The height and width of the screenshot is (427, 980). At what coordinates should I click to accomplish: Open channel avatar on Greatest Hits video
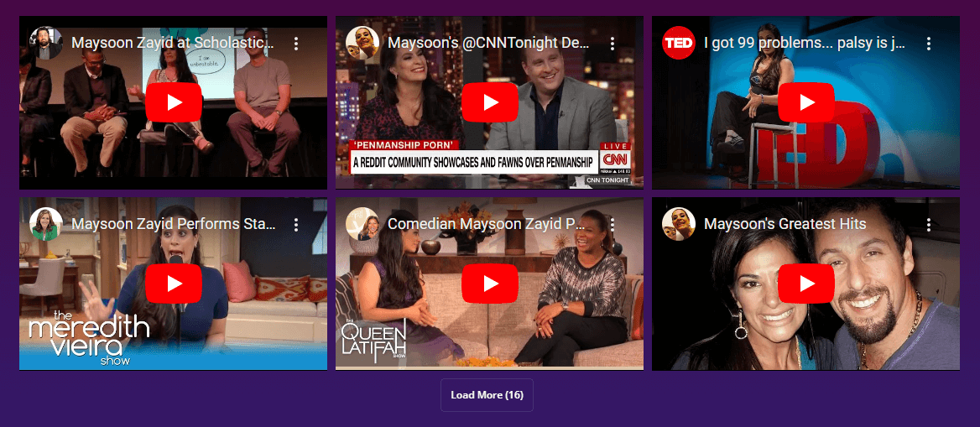(x=679, y=225)
